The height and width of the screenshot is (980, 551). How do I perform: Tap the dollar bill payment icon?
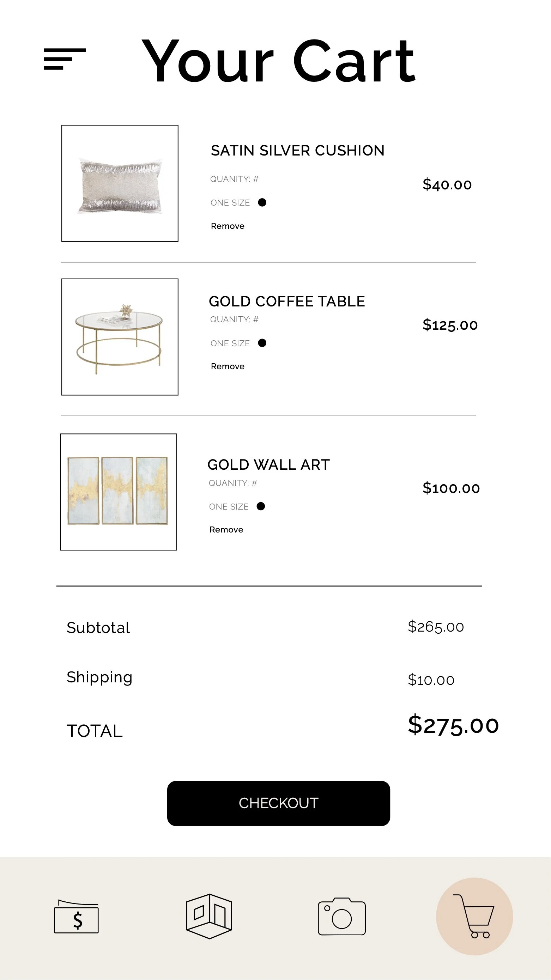(77, 917)
